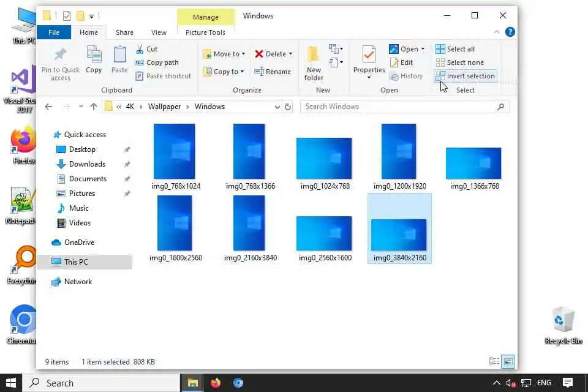Click the Copy ribbon button
This screenshot has width=588, height=392.
point(94,59)
